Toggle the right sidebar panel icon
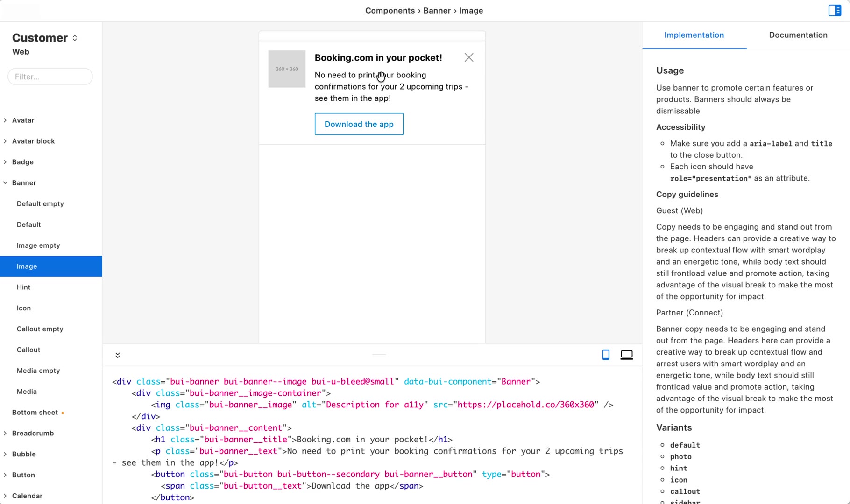This screenshot has width=850, height=504. [835, 10]
